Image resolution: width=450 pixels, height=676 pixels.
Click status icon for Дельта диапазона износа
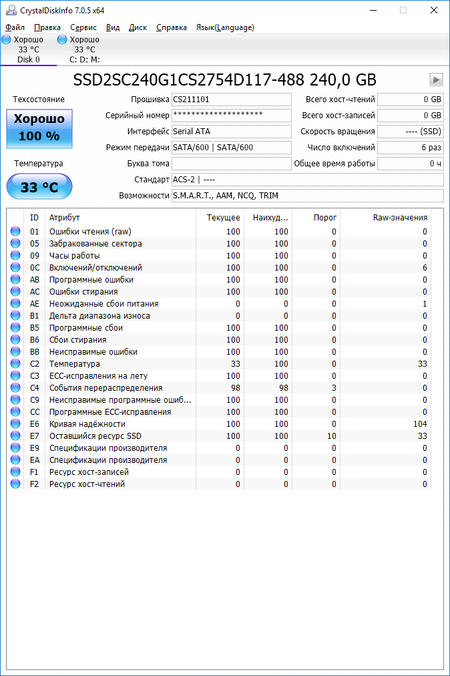click(16, 316)
